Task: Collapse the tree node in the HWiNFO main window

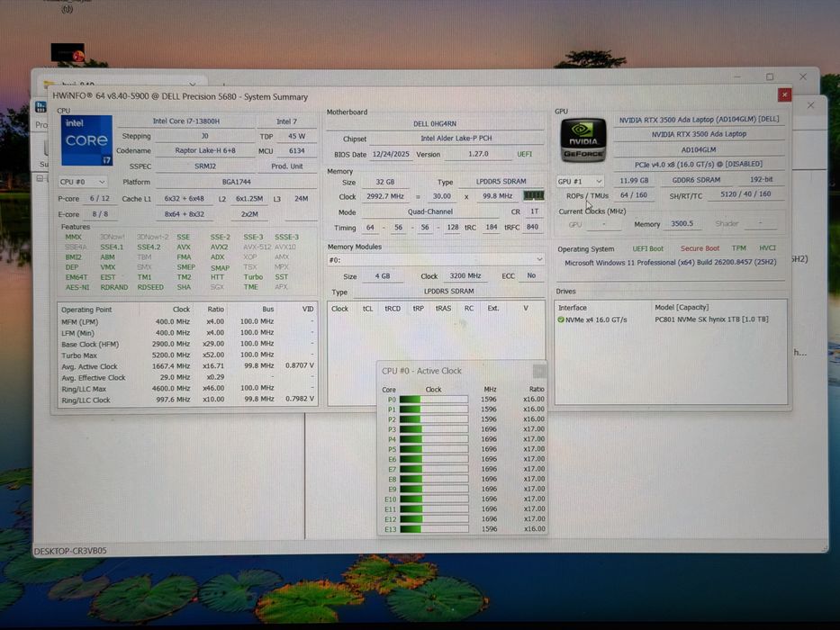Action: (x=40, y=178)
